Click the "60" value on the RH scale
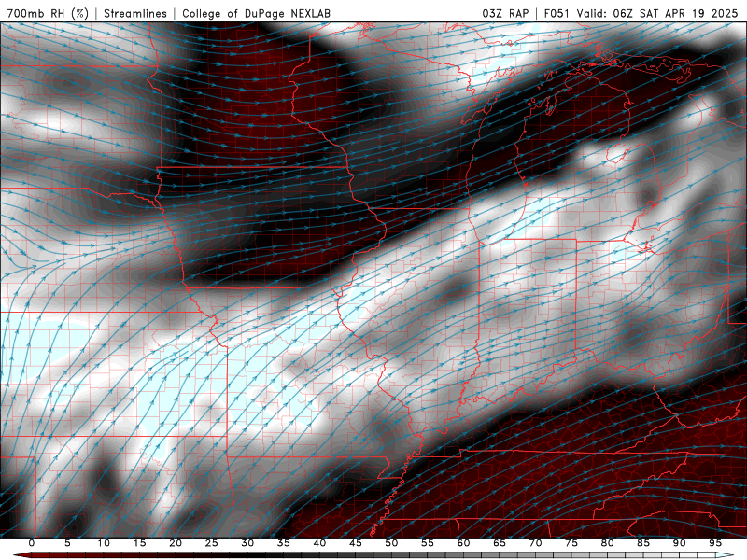 click(x=463, y=543)
